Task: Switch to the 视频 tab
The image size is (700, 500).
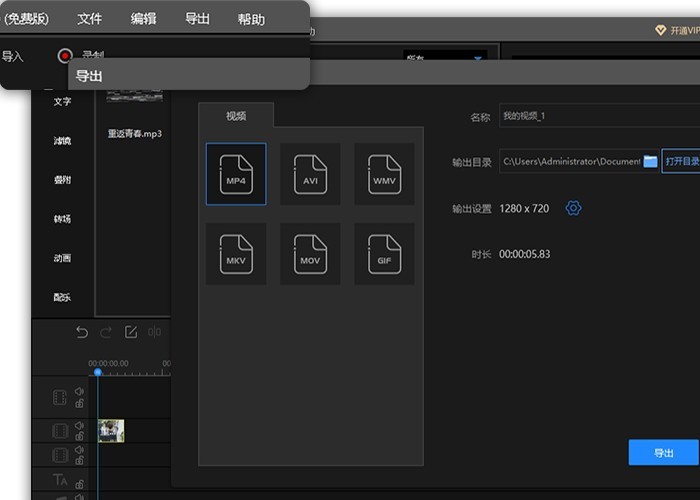Action: point(236,116)
